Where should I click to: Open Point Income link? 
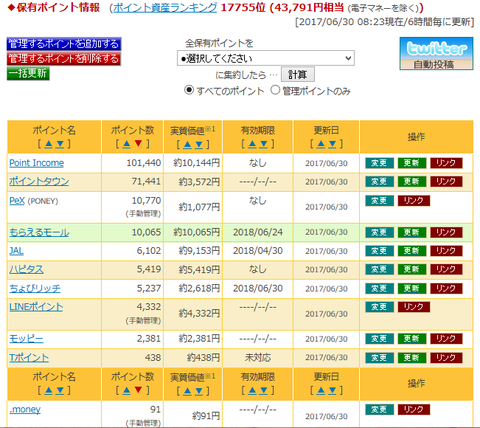click(37, 163)
